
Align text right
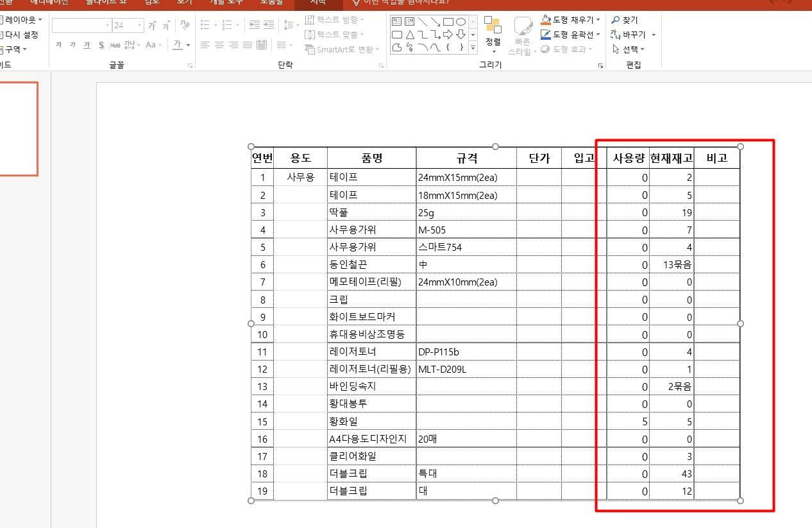coord(233,45)
